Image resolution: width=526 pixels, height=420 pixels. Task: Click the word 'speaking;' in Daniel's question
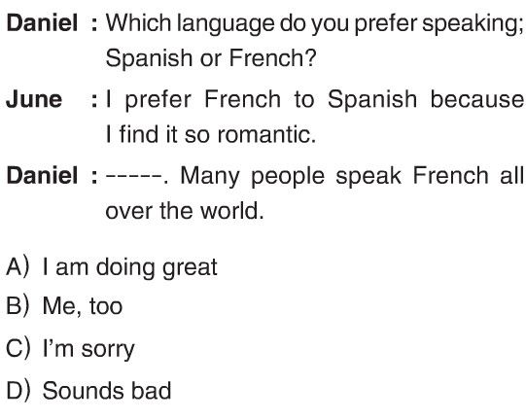point(473,24)
